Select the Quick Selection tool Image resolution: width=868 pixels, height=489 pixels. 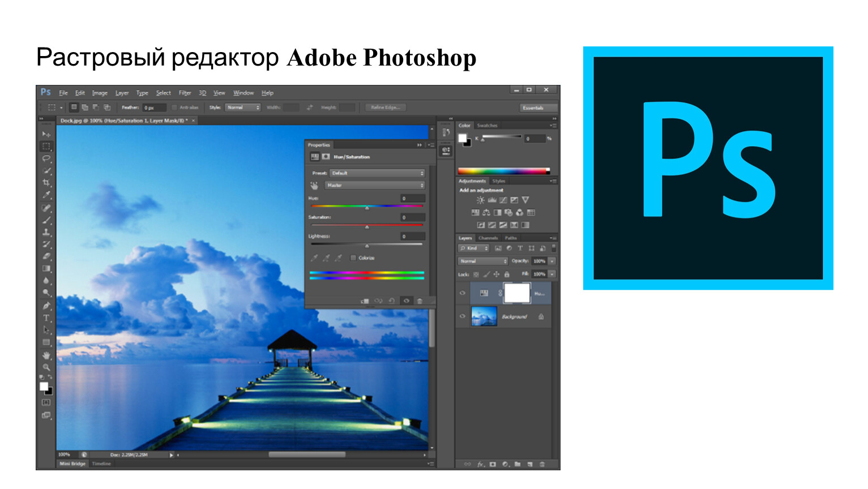coord(46,170)
